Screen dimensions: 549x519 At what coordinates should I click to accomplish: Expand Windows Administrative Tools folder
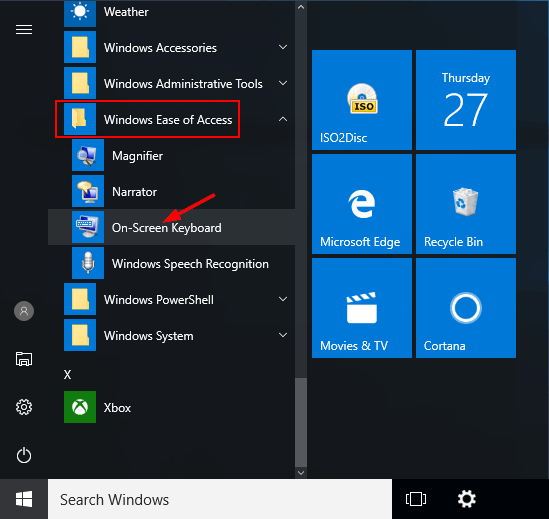(176, 83)
